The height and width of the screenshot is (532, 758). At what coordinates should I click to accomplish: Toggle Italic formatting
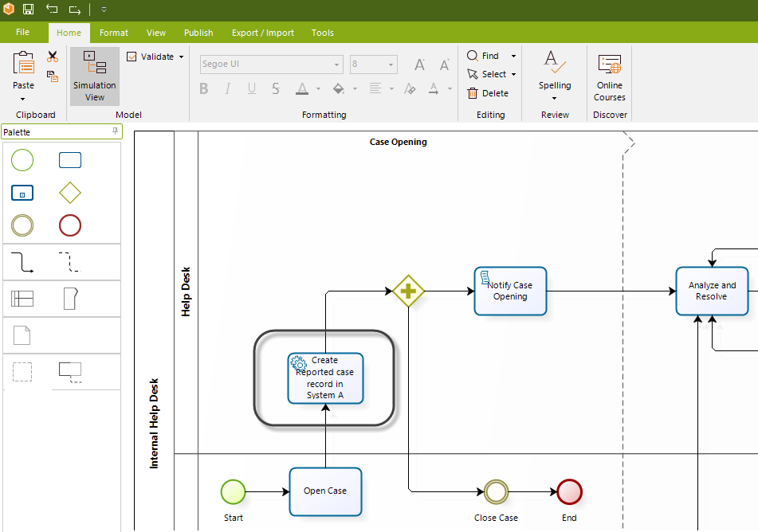228,88
